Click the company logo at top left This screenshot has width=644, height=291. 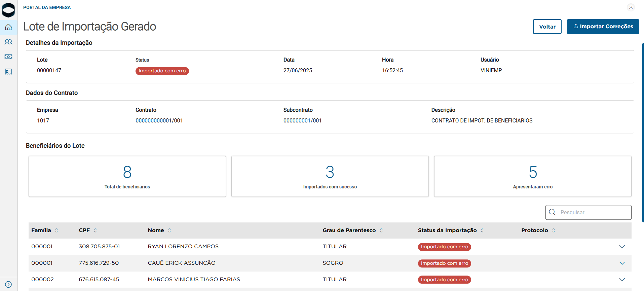[8, 10]
